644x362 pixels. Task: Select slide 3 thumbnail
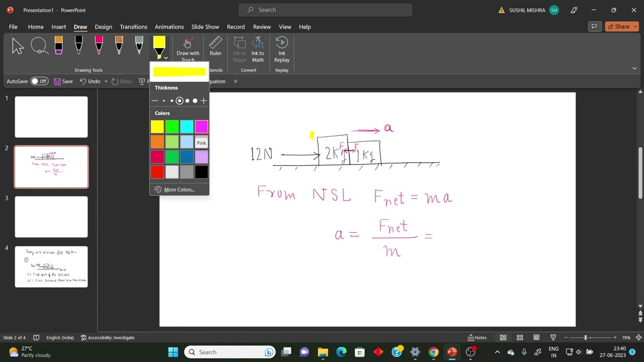coord(51,217)
